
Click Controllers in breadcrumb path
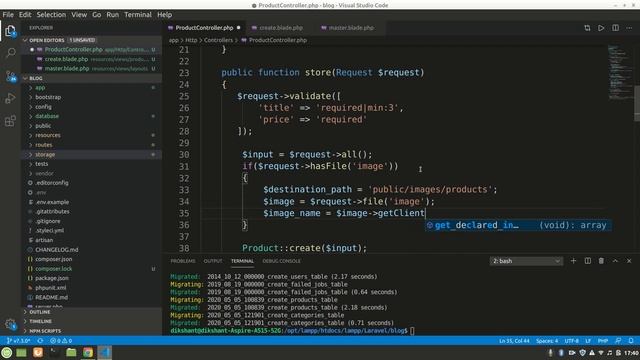[x=218, y=40]
